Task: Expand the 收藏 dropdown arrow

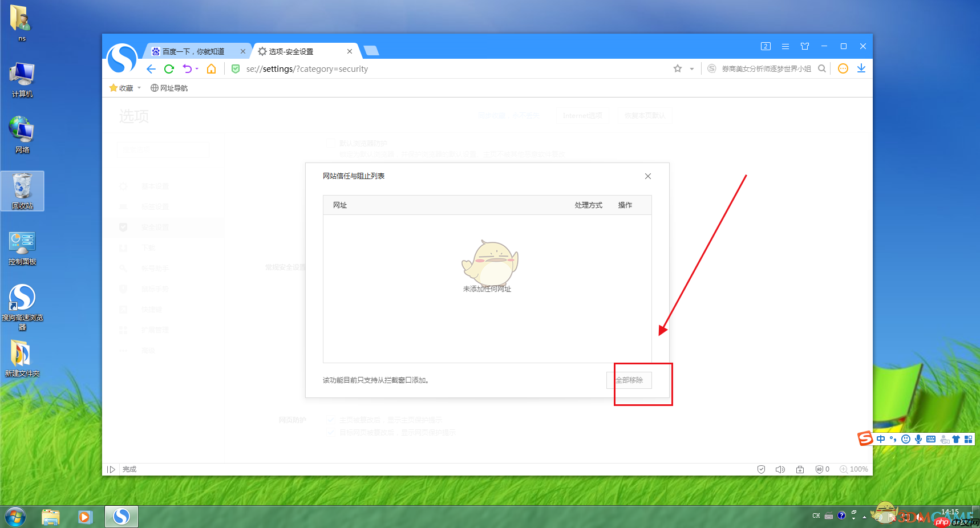Action: (139, 88)
